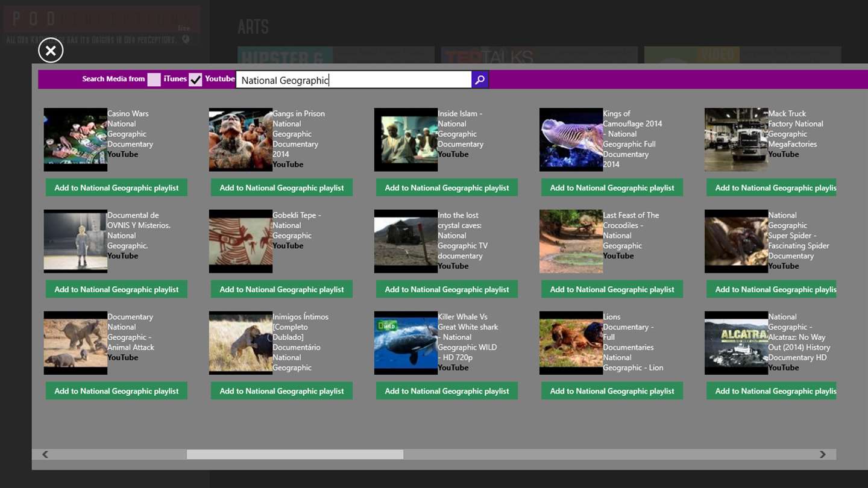Select Inside Islam documentary title text
The image size is (868, 488).
461,129
